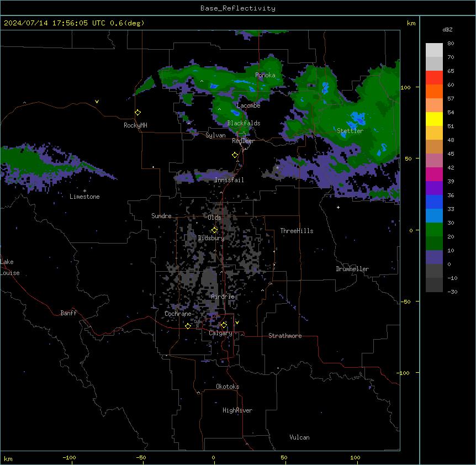Click the Base_Reflectivity title
The image size is (476, 465).
pos(238,8)
